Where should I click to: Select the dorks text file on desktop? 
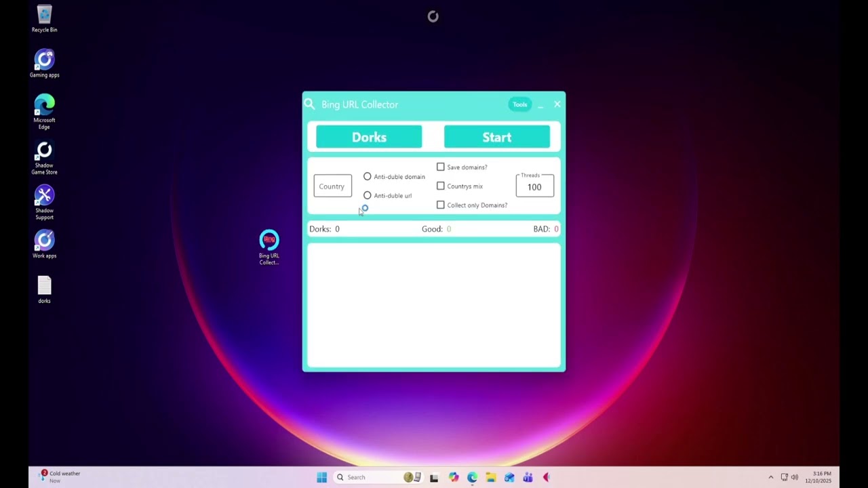(44, 289)
